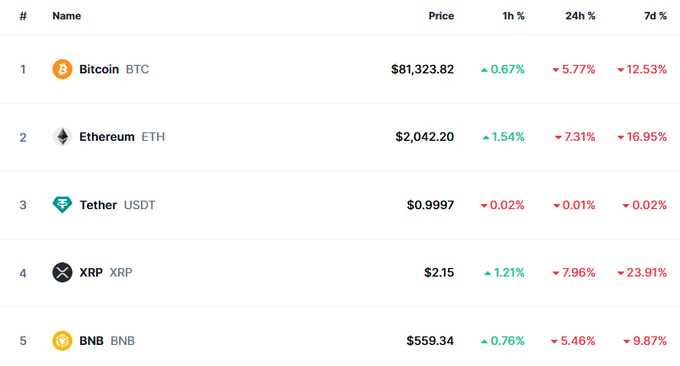Click the Ethereum diamond logo icon
This screenshot has width=680, height=366.
pyautogui.click(x=63, y=137)
